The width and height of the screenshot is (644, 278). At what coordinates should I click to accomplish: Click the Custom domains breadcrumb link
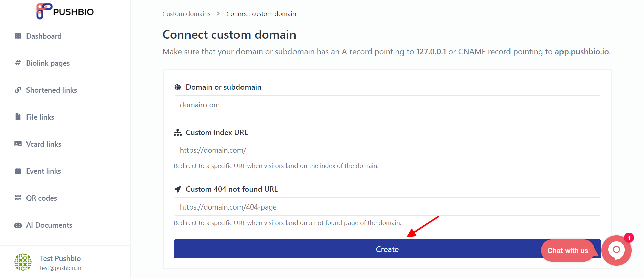pos(186,14)
